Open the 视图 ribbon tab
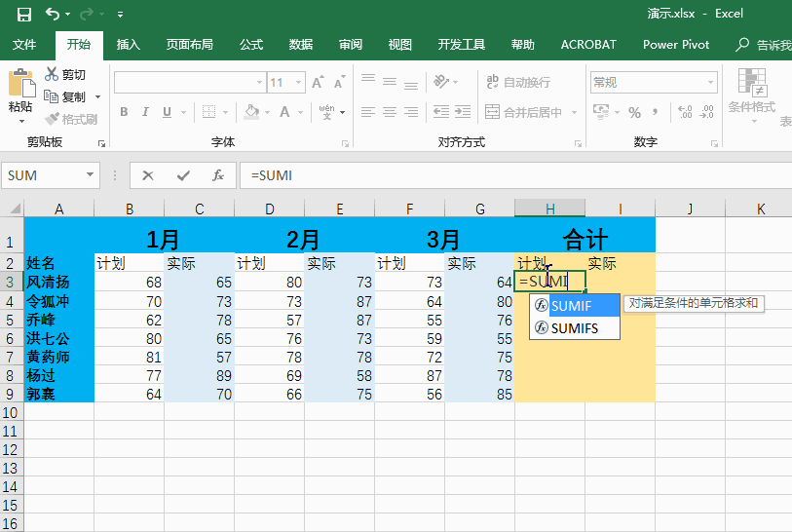 [400, 45]
